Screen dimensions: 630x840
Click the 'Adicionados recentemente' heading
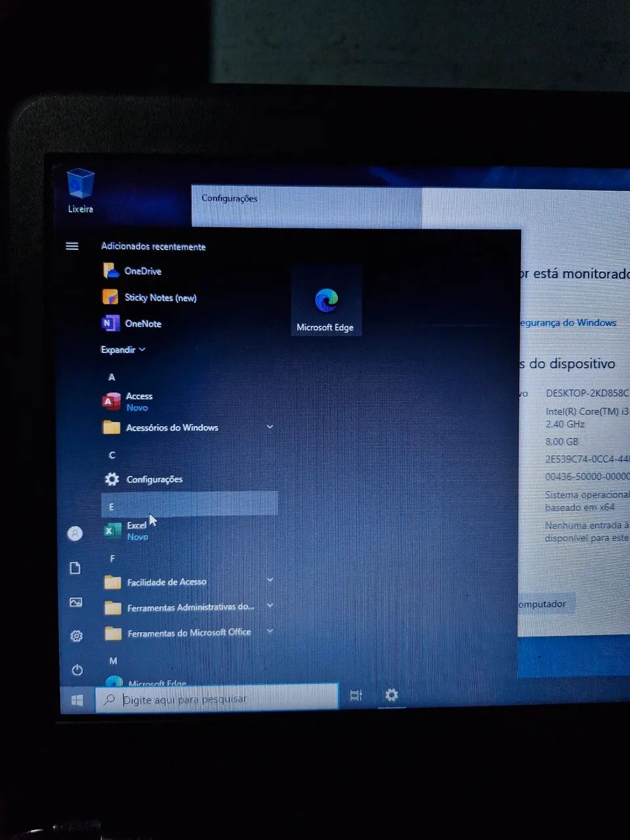(x=154, y=246)
